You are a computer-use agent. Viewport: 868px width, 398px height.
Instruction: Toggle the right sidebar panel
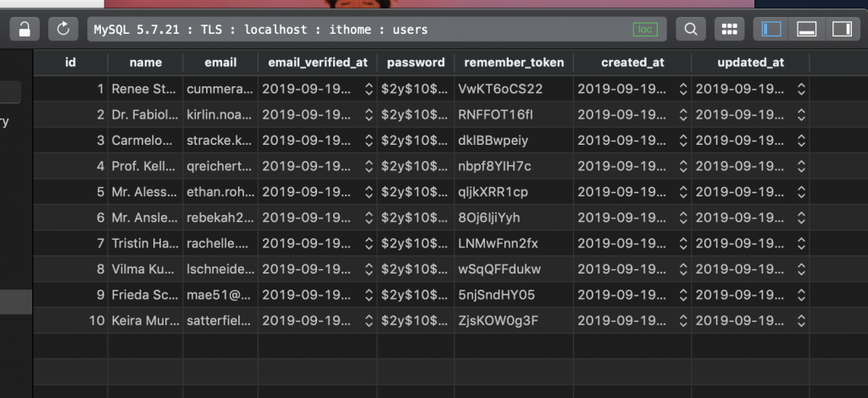[842, 30]
